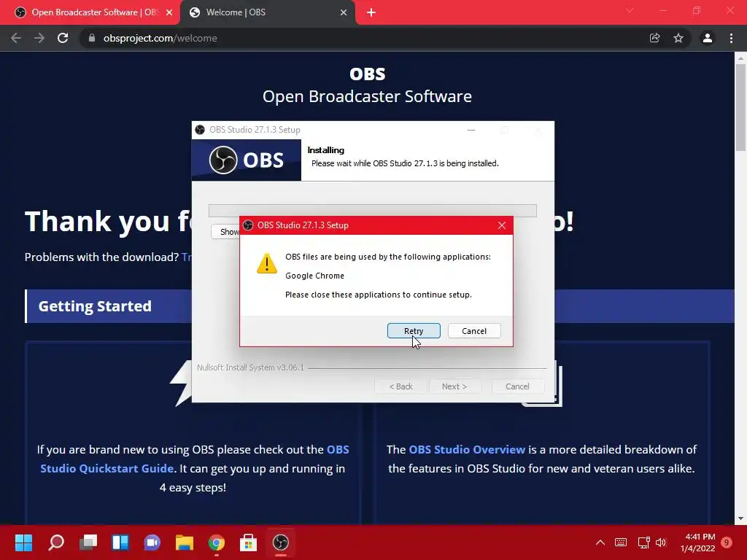Open the Chrome three-dot menu
Image resolution: width=747 pixels, height=560 pixels.
[x=731, y=38]
